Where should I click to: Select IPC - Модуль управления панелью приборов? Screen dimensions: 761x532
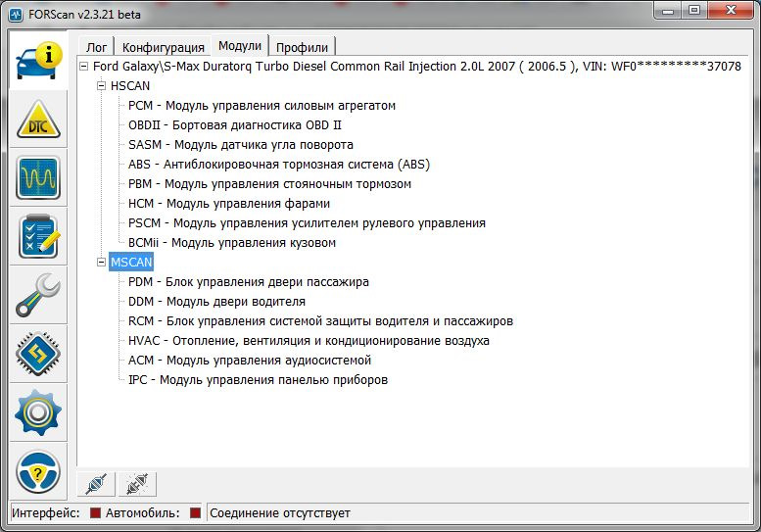(258, 379)
